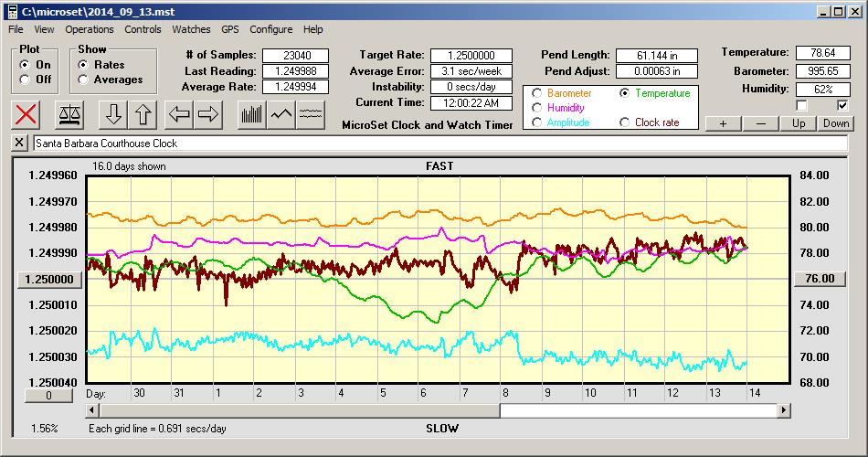The height and width of the screenshot is (457, 868).
Task: Select the Barometer trace radio button
Action: tap(536, 93)
